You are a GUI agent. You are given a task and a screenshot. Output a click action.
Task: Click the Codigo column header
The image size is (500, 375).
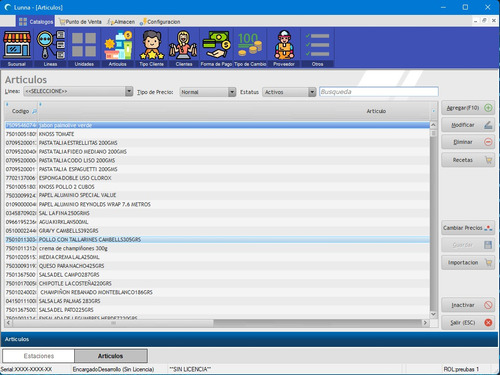(21, 111)
